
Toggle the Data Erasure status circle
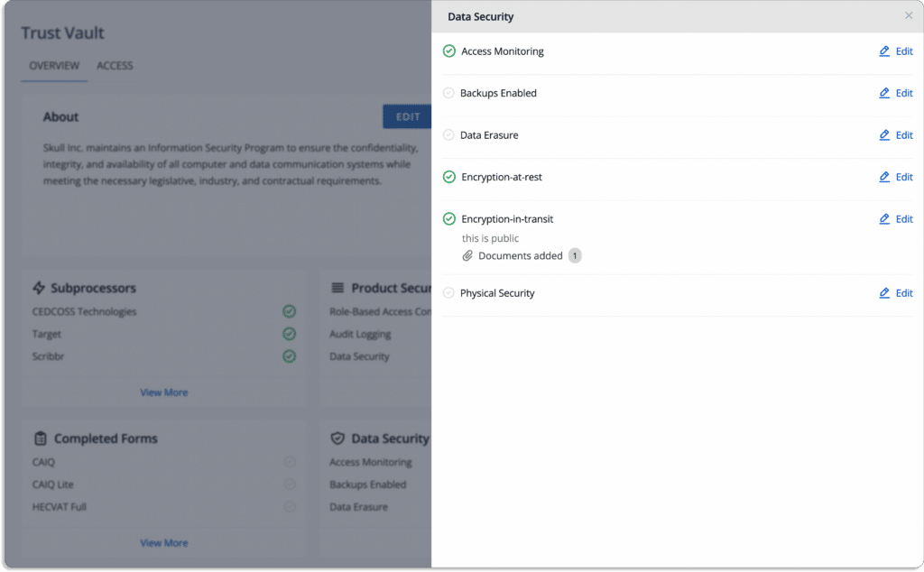(x=448, y=135)
